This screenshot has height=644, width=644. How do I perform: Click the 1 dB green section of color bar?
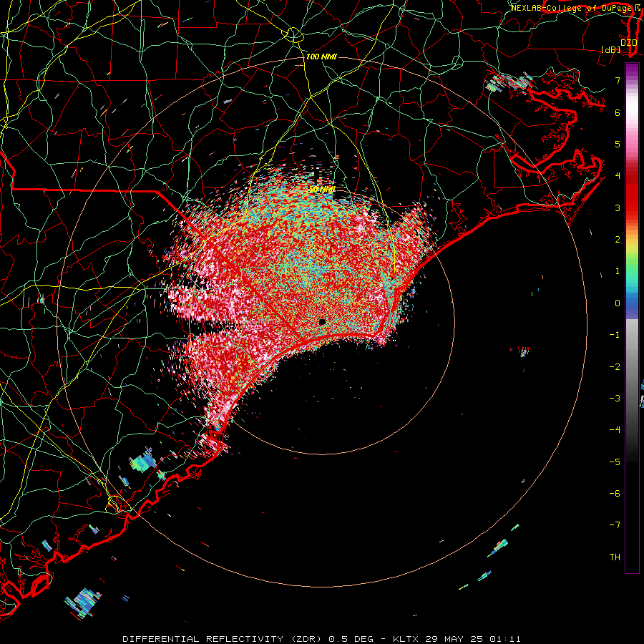tap(632, 271)
